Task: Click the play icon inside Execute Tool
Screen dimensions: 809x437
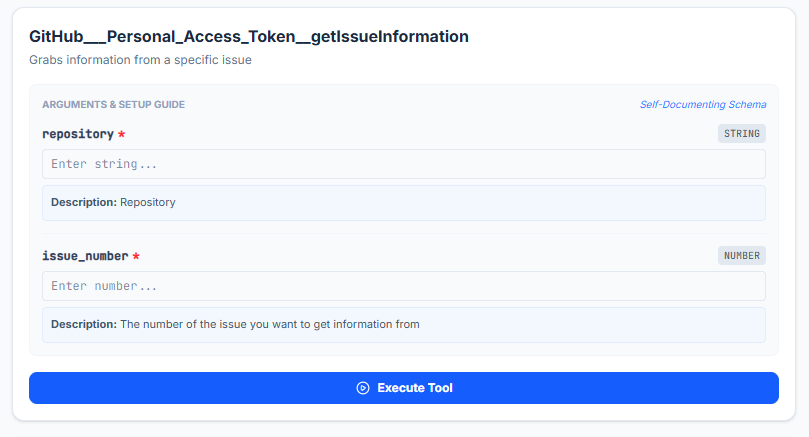Action: pos(363,388)
